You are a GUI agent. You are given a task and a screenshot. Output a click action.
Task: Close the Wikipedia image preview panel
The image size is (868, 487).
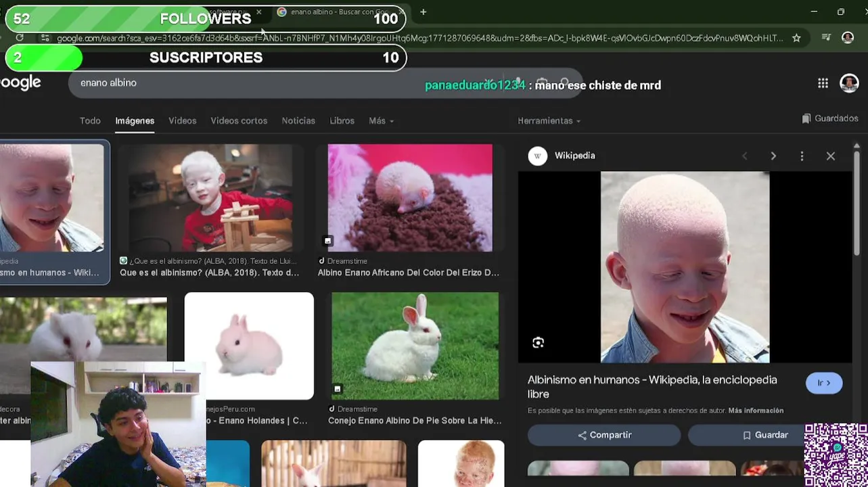[831, 156]
